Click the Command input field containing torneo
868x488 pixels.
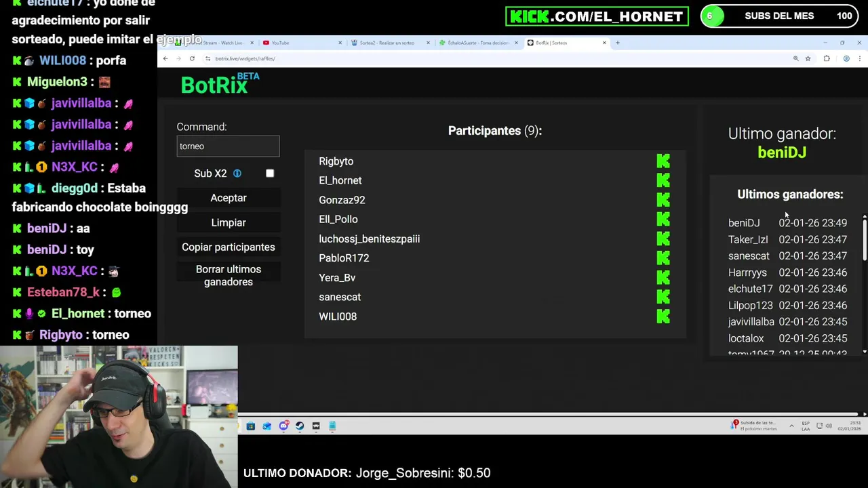tap(228, 146)
